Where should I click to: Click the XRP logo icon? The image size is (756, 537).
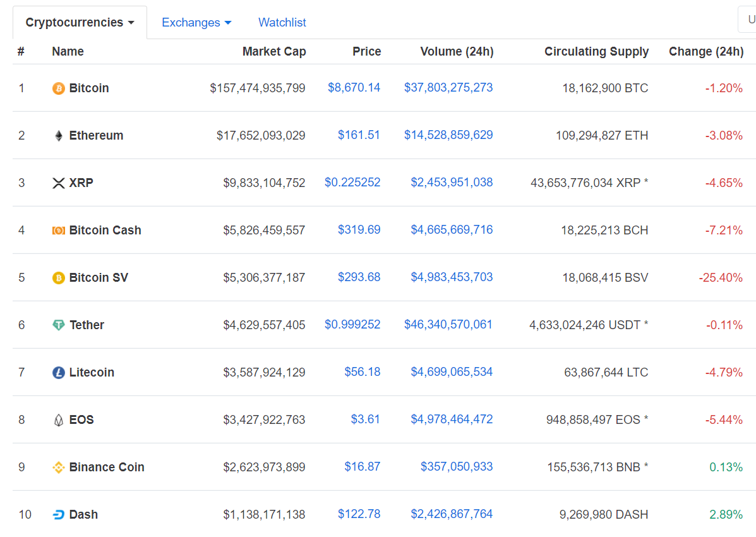coord(58,183)
